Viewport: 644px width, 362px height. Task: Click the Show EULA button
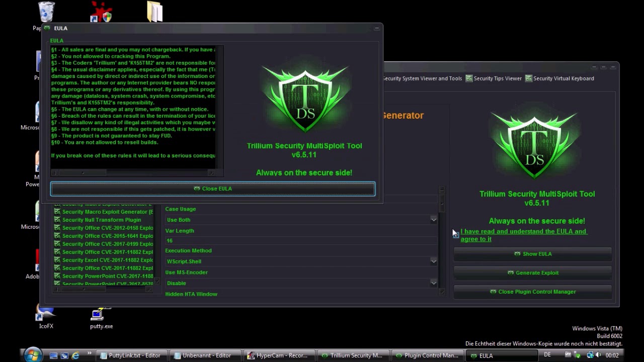tap(532, 254)
